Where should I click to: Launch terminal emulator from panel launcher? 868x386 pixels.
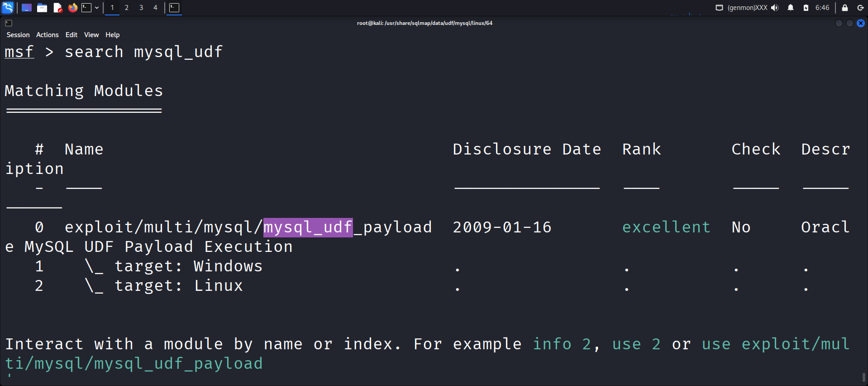point(86,8)
